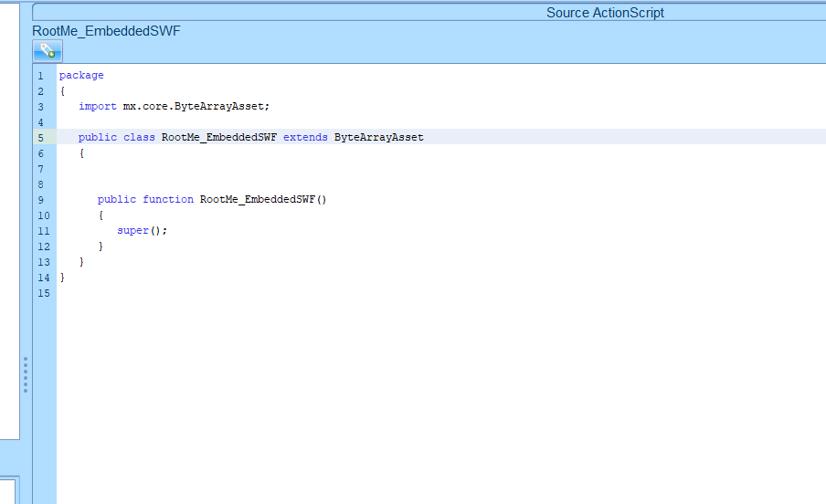Click the 'super();' call on line 11

(x=143, y=231)
